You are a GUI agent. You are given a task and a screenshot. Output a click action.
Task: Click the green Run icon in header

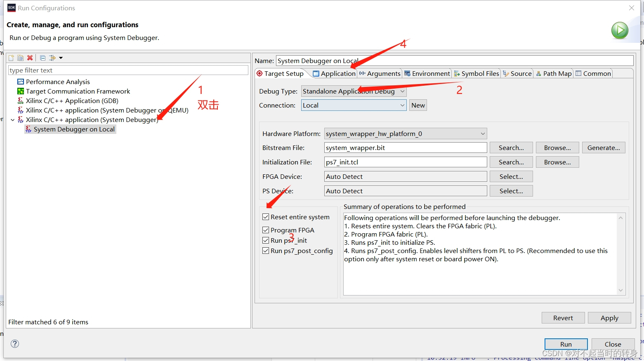[620, 30]
